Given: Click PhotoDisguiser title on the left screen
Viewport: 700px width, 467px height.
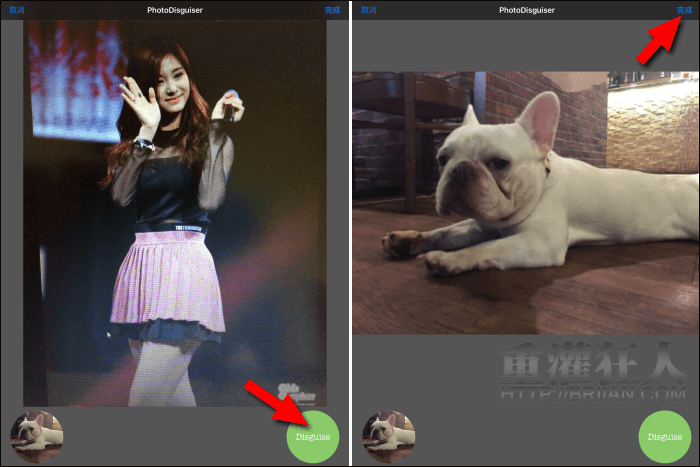Looking at the screenshot, I should [175, 10].
